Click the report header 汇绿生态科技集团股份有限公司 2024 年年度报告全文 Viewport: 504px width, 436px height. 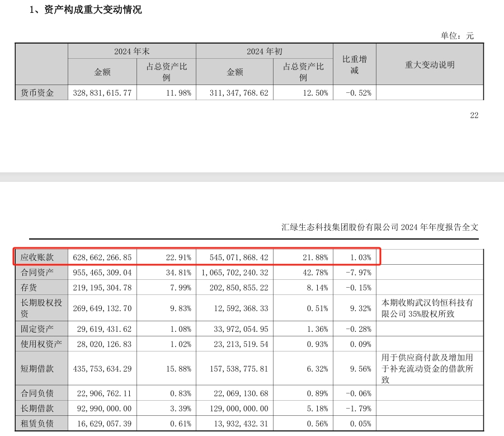pyautogui.click(x=380, y=227)
